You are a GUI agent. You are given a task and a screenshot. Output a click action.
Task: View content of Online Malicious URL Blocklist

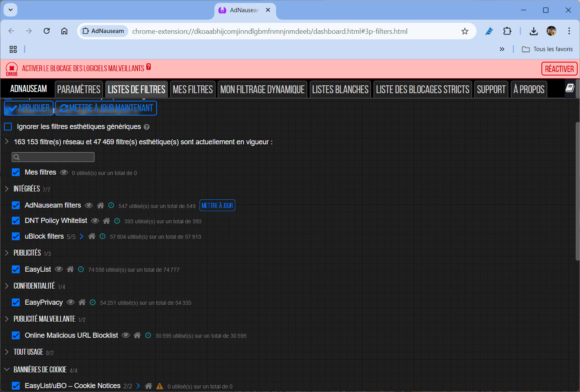[126, 335]
